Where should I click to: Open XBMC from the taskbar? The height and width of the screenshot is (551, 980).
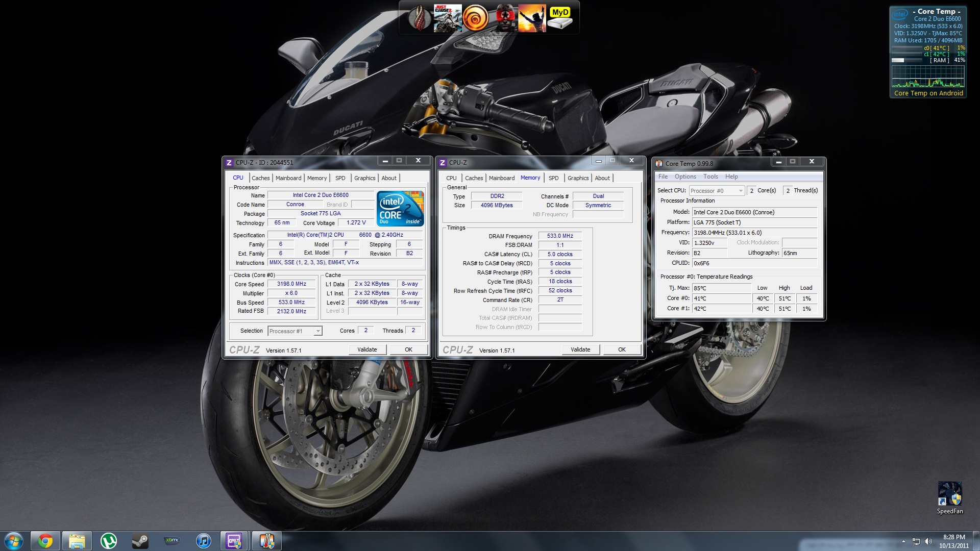click(171, 541)
